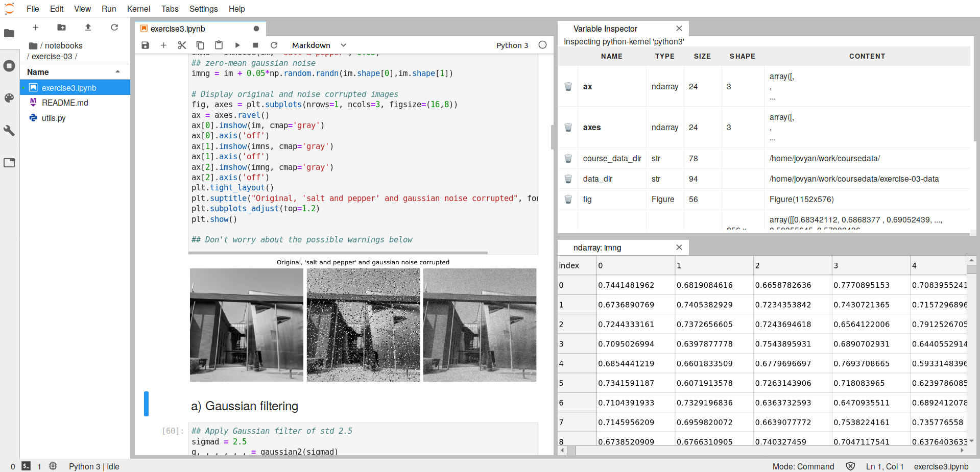Open the Commands palette sidebar icon
This screenshot has width=980, height=472.
click(x=9, y=98)
